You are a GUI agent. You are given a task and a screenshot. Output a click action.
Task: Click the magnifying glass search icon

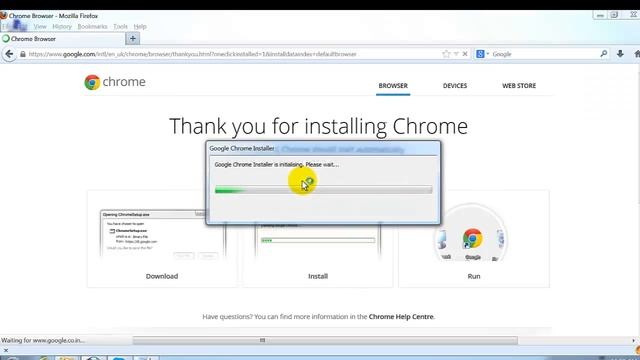604,53
